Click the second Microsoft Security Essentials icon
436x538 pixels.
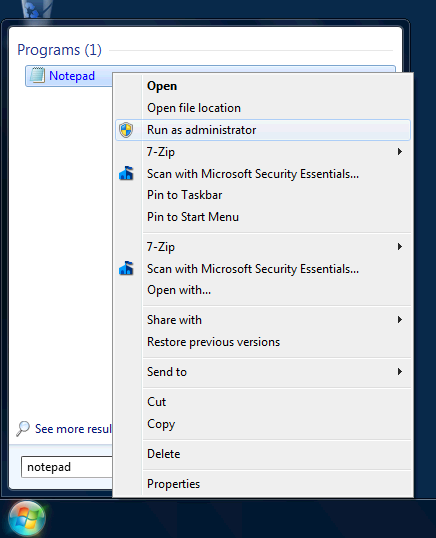click(126, 268)
